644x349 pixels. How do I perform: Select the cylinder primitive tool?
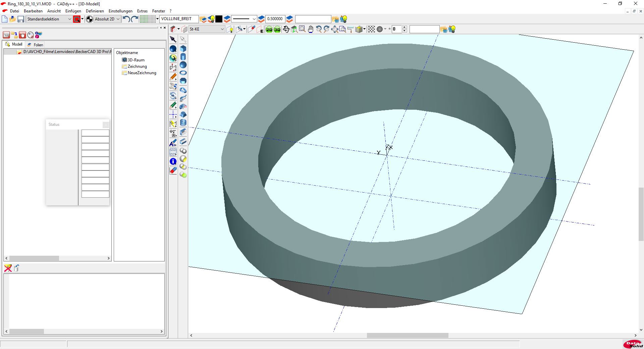183,57
